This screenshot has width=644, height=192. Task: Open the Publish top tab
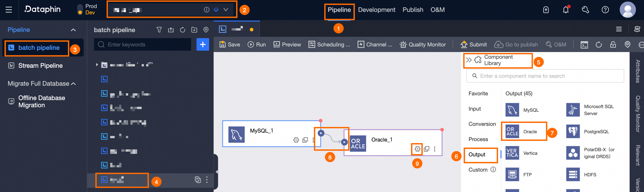(413, 10)
